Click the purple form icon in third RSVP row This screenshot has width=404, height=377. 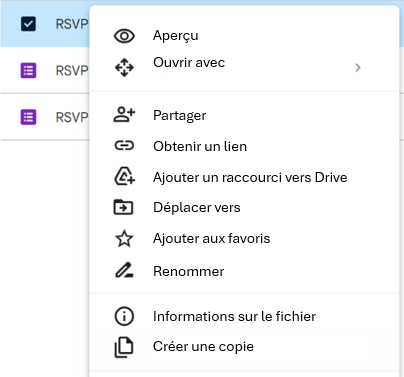coord(28,117)
